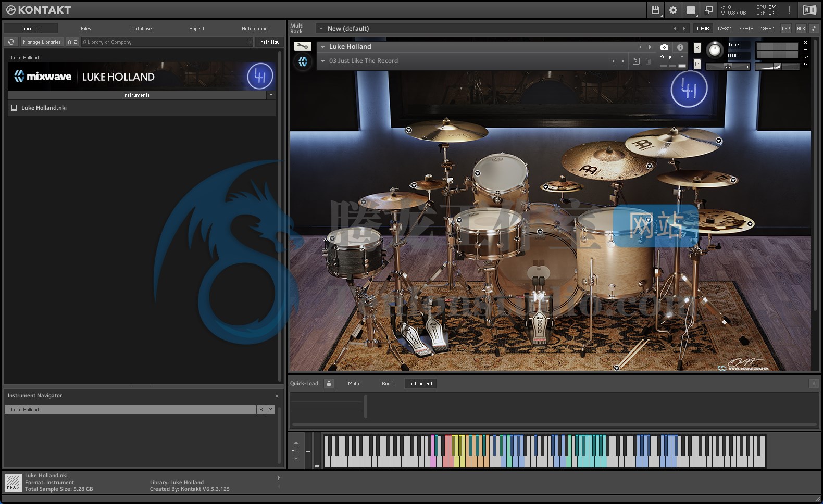Click Manage Libraries button
Image resolution: width=823 pixels, height=504 pixels.
[x=42, y=42]
